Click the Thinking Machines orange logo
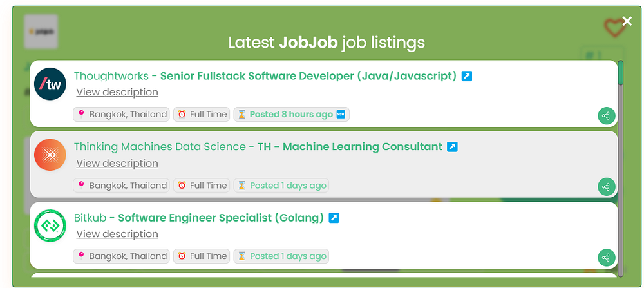This screenshot has height=288, width=644. [x=50, y=155]
